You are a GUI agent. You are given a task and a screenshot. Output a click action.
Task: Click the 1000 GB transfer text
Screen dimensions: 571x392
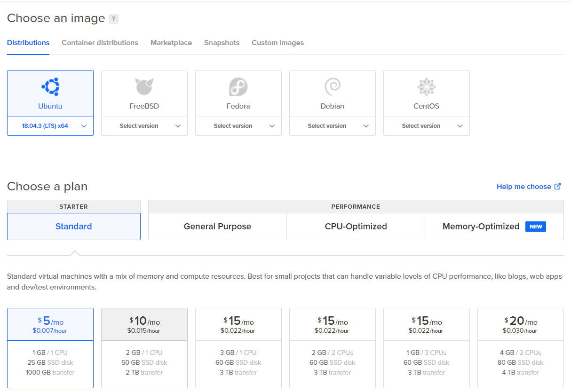50,372
